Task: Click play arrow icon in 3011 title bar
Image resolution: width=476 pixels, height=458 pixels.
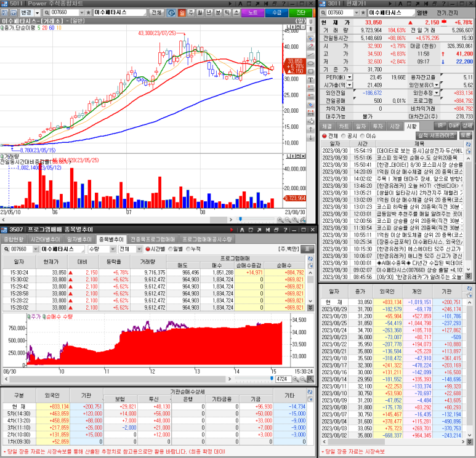Action: click(390, 4)
